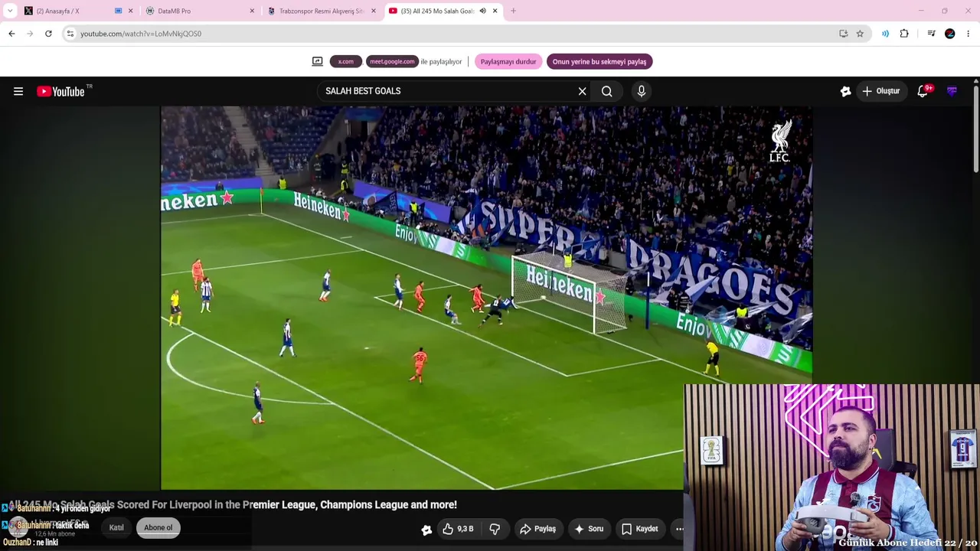Open the Soru ask button
The width and height of the screenshot is (980, 551).
pyautogui.click(x=589, y=529)
